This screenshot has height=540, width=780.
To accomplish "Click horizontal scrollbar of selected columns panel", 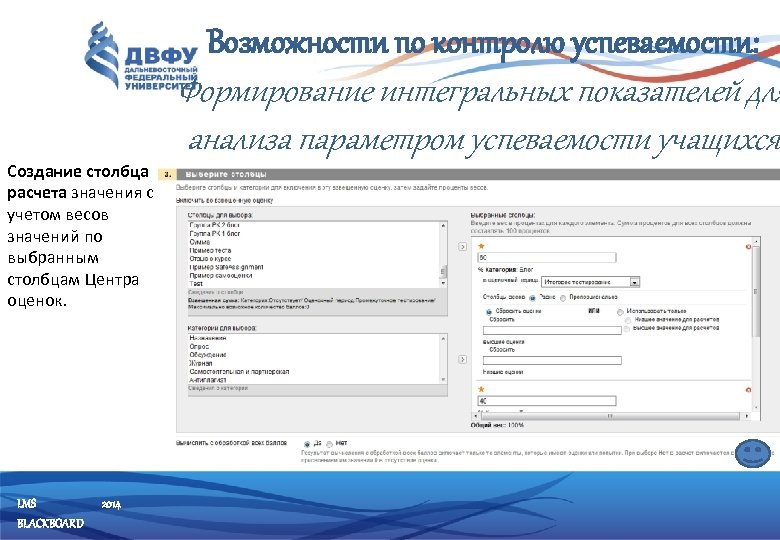I will (x=610, y=416).
